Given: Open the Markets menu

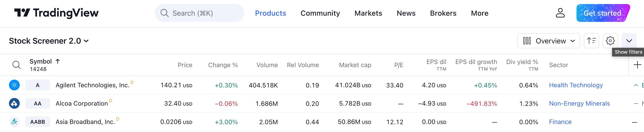Looking at the screenshot, I should (368, 13).
